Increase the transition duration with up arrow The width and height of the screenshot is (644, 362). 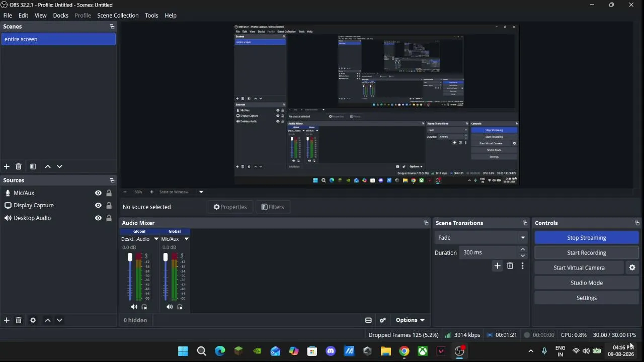point(523,249)
